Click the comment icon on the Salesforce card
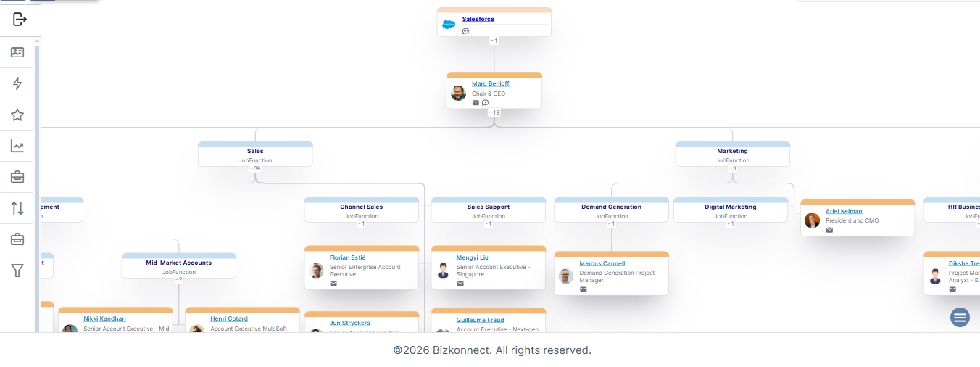 point(465,31)
